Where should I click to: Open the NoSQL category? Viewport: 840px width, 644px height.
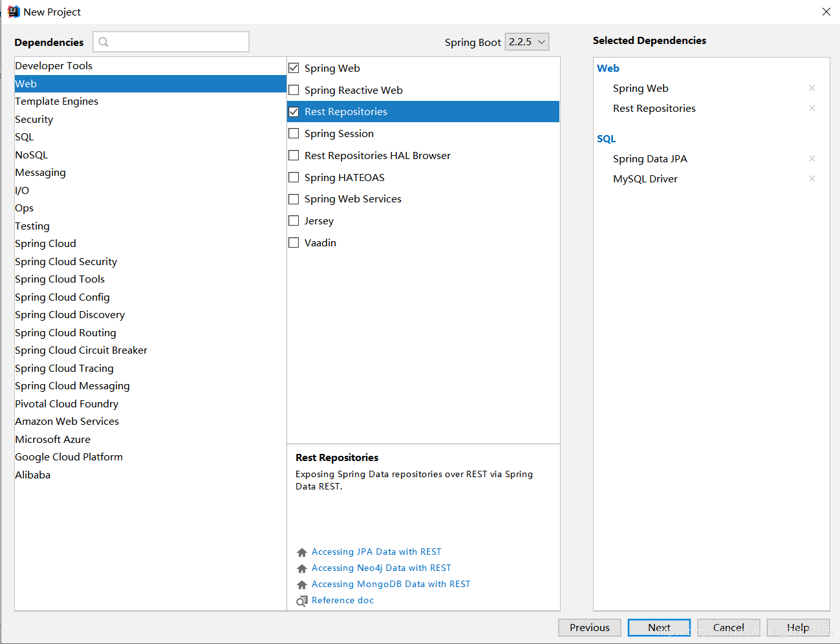pyautogui.click(x=150, y=155)
